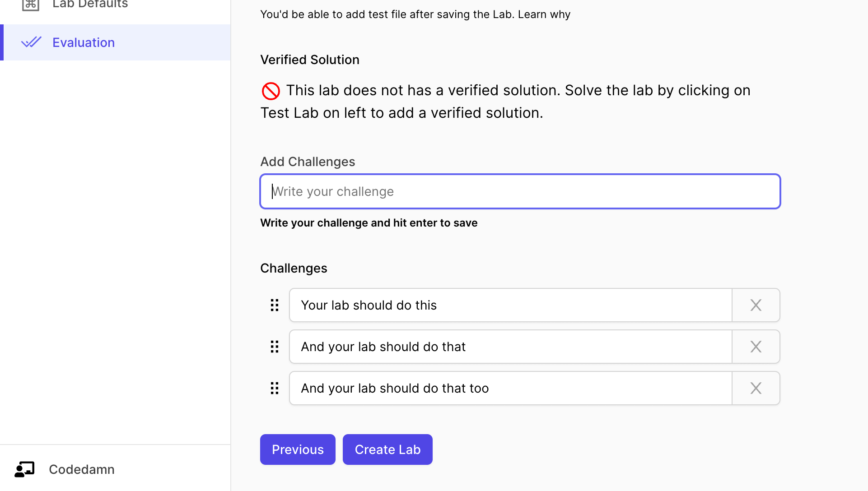
Task: Click the red no-verified-solution warning icon
Action: pyautogui.click(x=271, y=91)
